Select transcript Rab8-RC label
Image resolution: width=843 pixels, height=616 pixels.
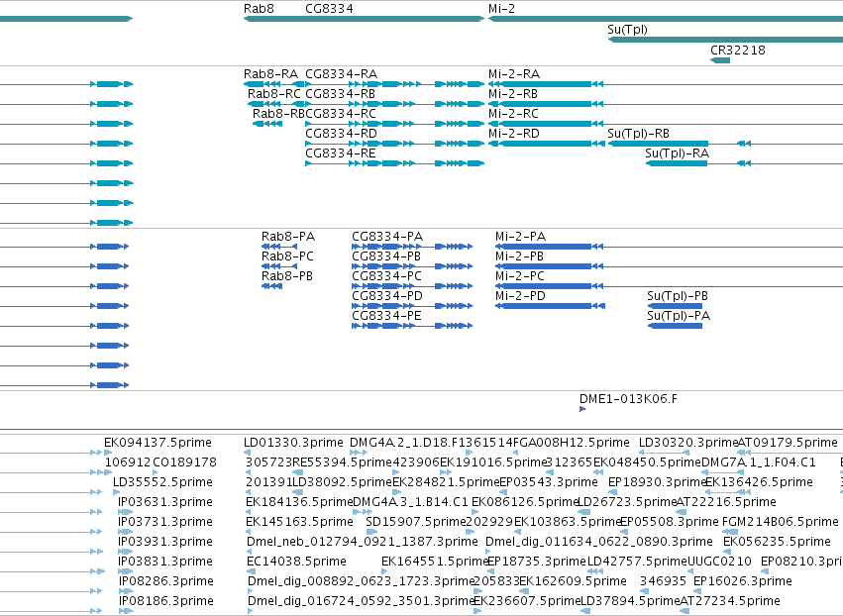(274, 94)
